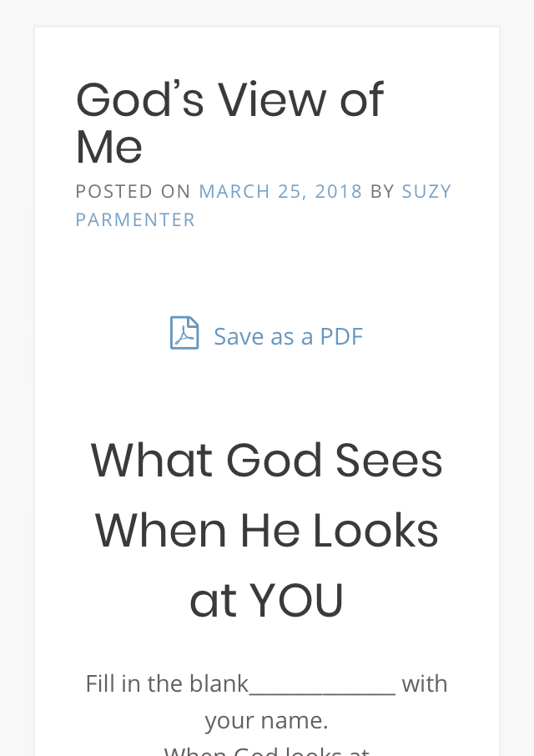Image resolution: width=534 pixels, height=756 pixels.
Task: Click the word with after the blank
Action: point(425,683)
